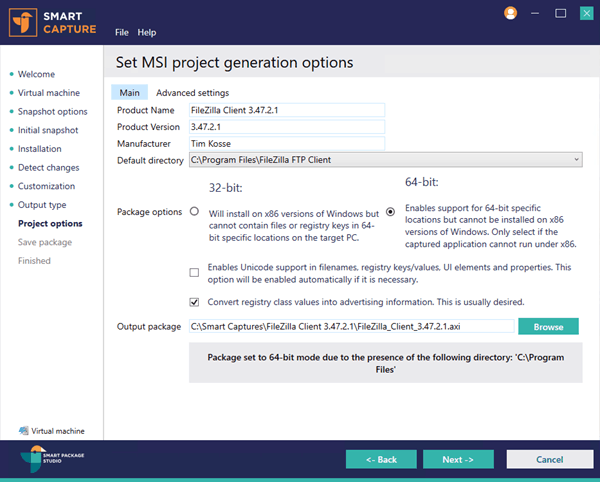Switch to the Advanced settings tab
The height and width of the screenshot is (482, 600).
point(192,93)
